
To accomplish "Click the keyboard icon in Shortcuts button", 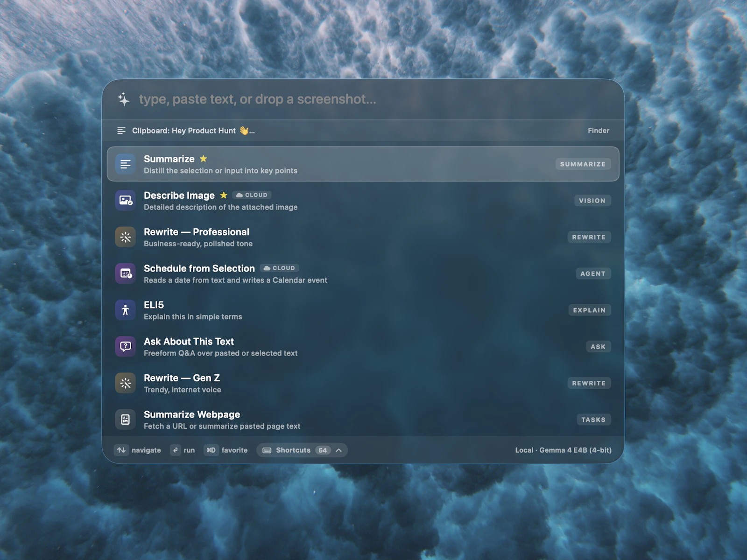I will pos(267,450).
